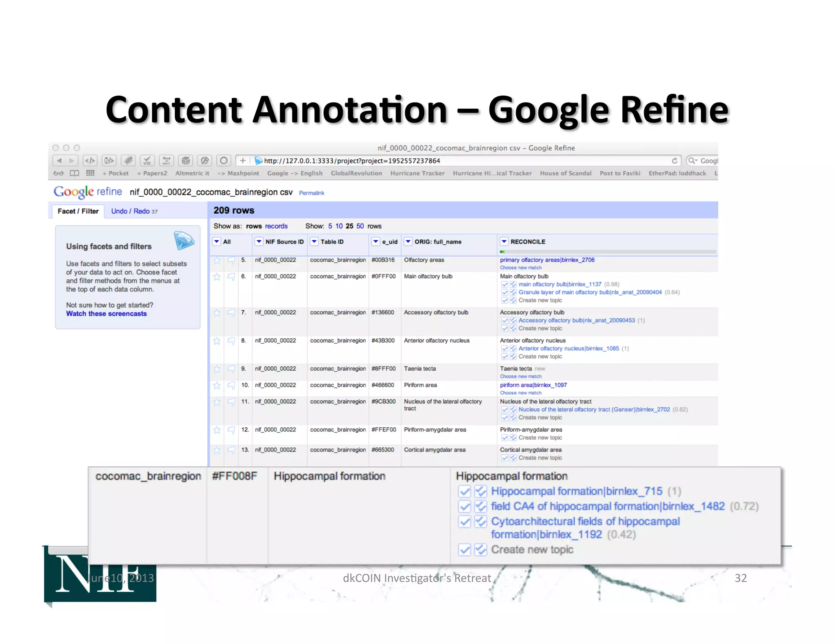Screen dimensions: 834x644
Task: Open the Top Sites grid icon
Action: tap(90, 173)
